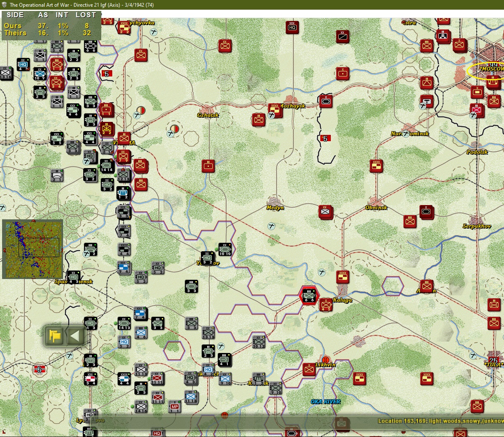Select Soviet armor unit east of Mozhaysk
The image size is (504, 437).
[326, 101]
